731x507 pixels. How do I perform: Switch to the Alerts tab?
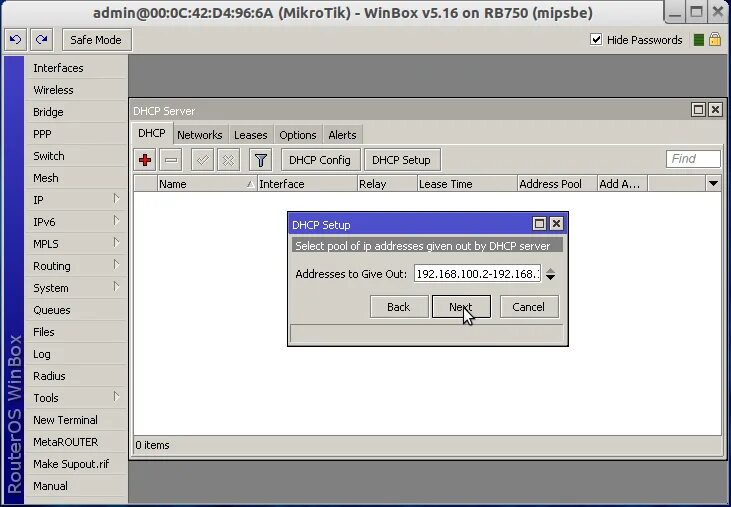342,135
